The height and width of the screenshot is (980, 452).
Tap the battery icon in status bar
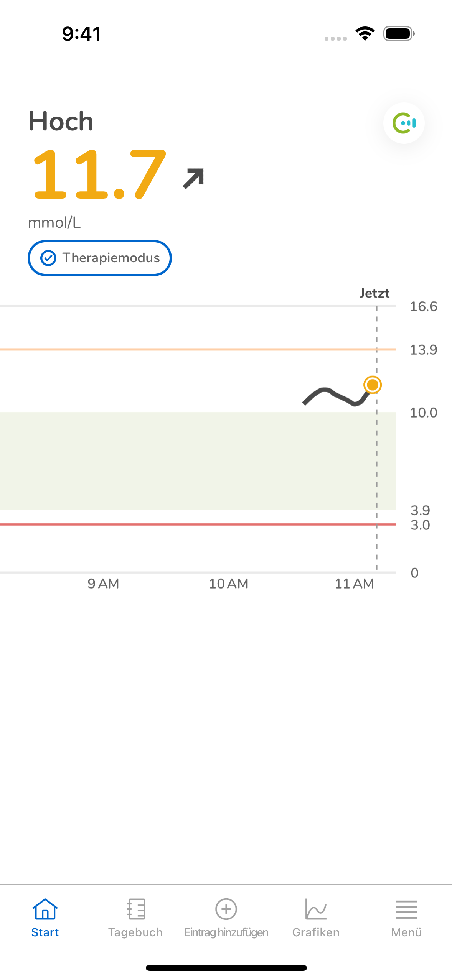(399, 34)
